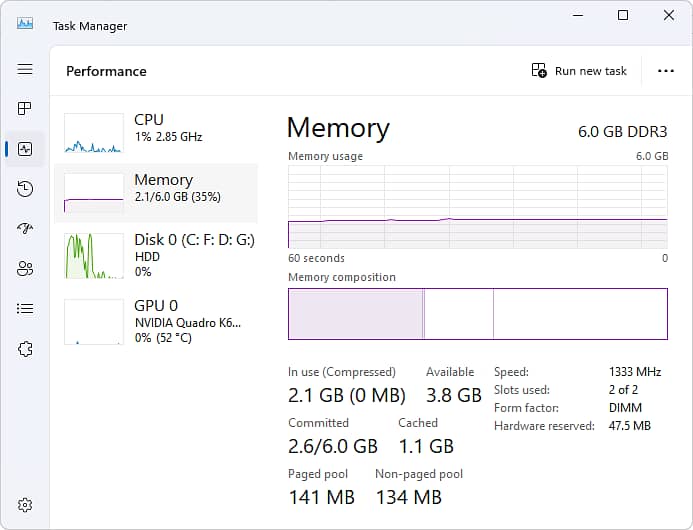693x530 pixels.
Task: Click the '3.8 GB' available value
Action: point(453,395)
